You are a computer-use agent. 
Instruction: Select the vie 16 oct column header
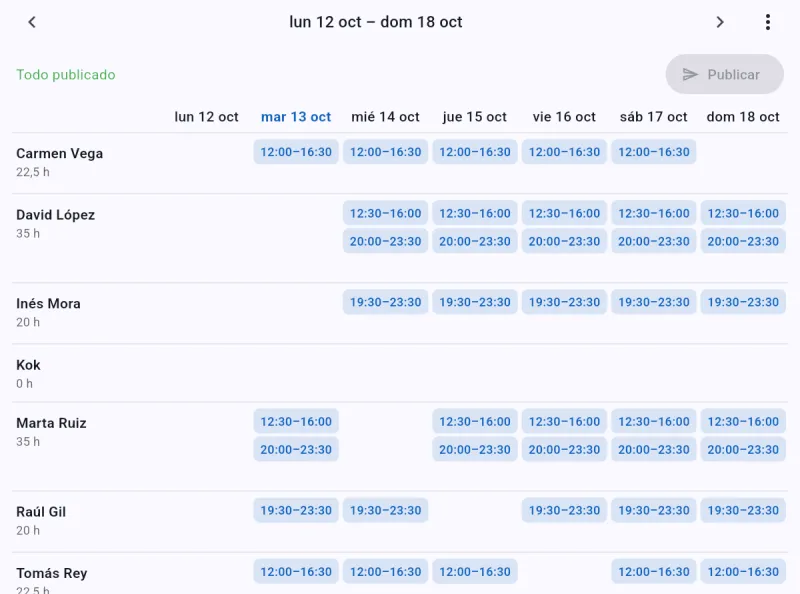tap(564, 117)
